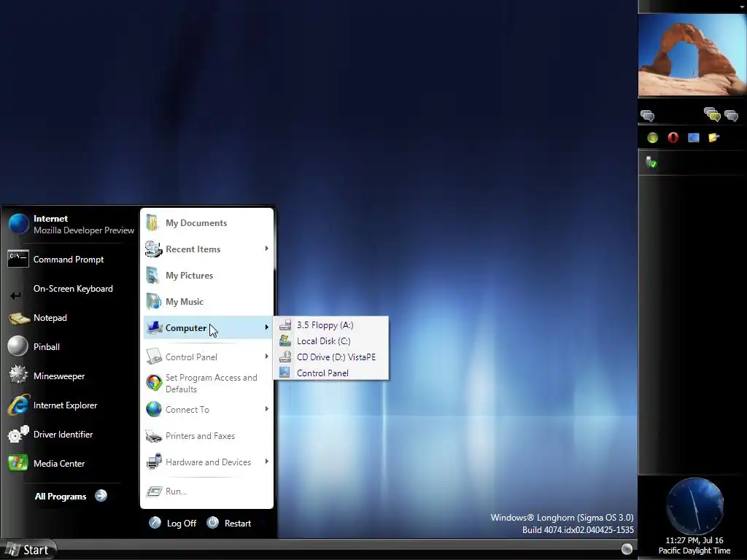The height and width of the screenshot is (560, 747).
Task: Open Notepad icon in Start menu
Action: coord(19,318)
